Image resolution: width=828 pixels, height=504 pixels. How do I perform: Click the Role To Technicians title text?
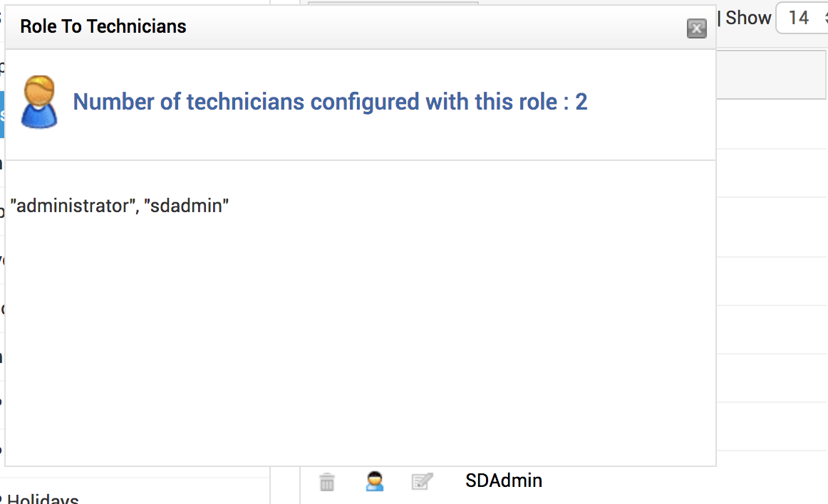pos(103,27)
